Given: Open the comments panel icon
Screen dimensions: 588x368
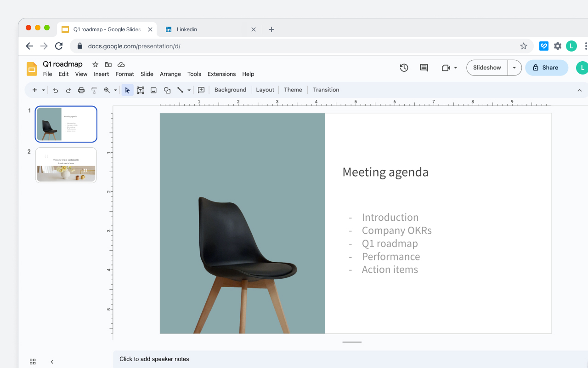Looking at the screenshot, I should point(424,68).
